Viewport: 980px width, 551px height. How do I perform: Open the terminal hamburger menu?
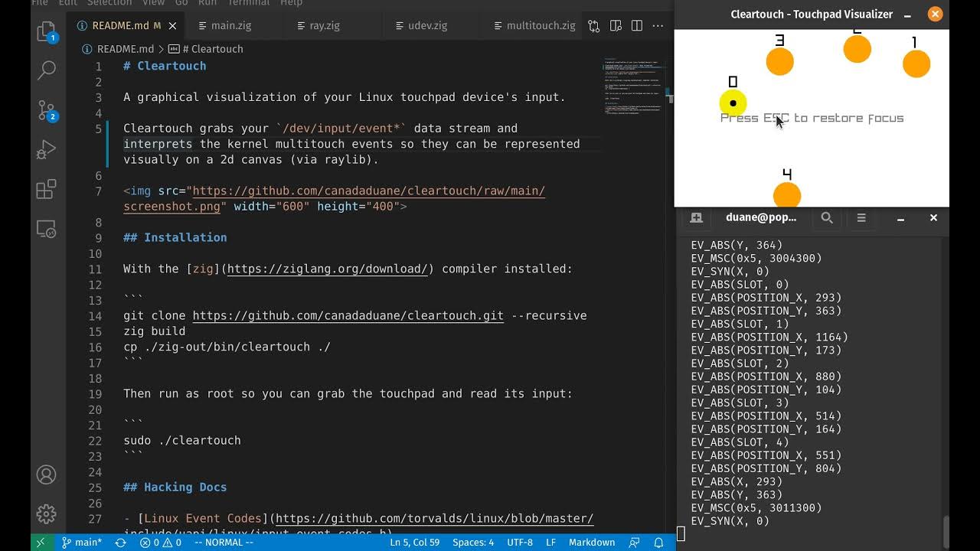[861, 218]
